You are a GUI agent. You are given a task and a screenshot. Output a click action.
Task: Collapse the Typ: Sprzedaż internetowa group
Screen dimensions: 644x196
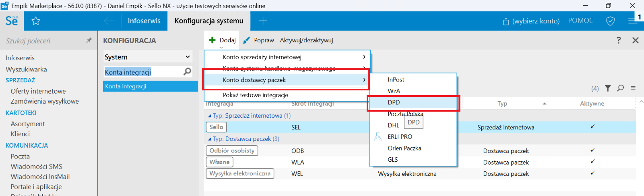coord(209,116)
